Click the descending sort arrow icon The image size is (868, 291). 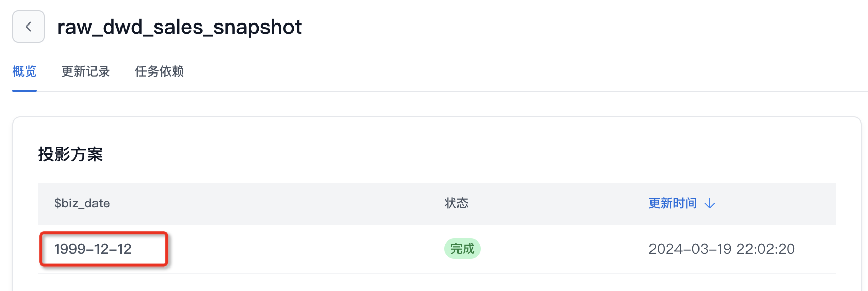pyautogui.click(x=710, y=204)
